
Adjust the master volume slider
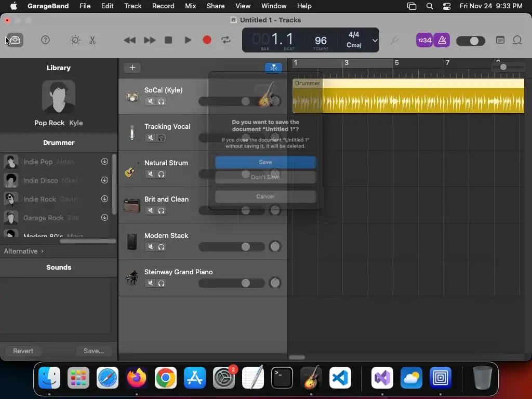click(x=471, y=41)
